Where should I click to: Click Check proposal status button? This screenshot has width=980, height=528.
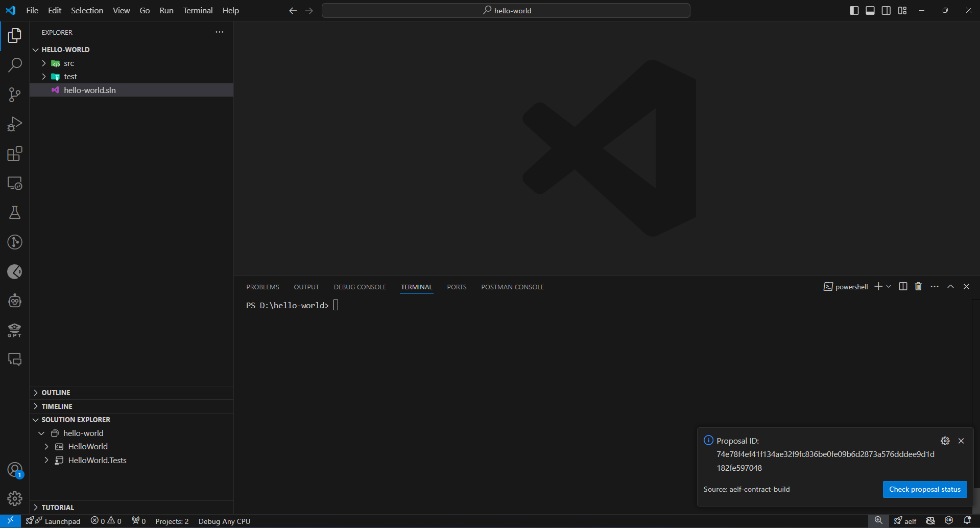click(925, 490)
